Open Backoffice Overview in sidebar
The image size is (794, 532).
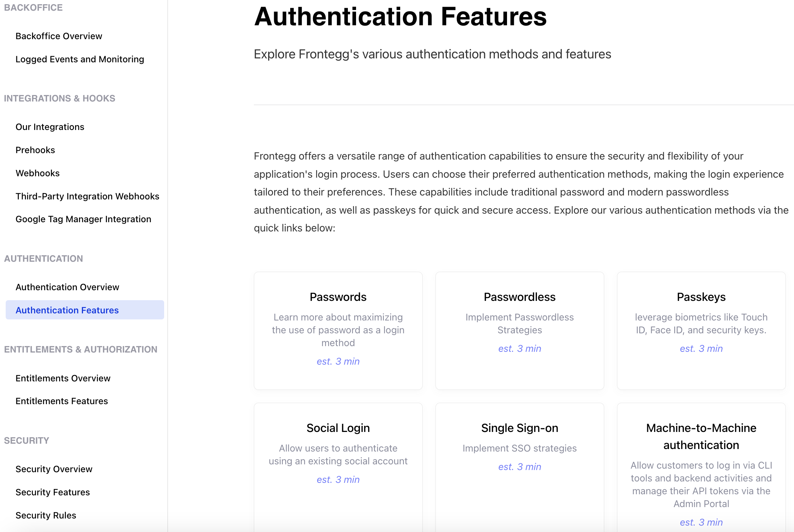[x=59, y=36]
